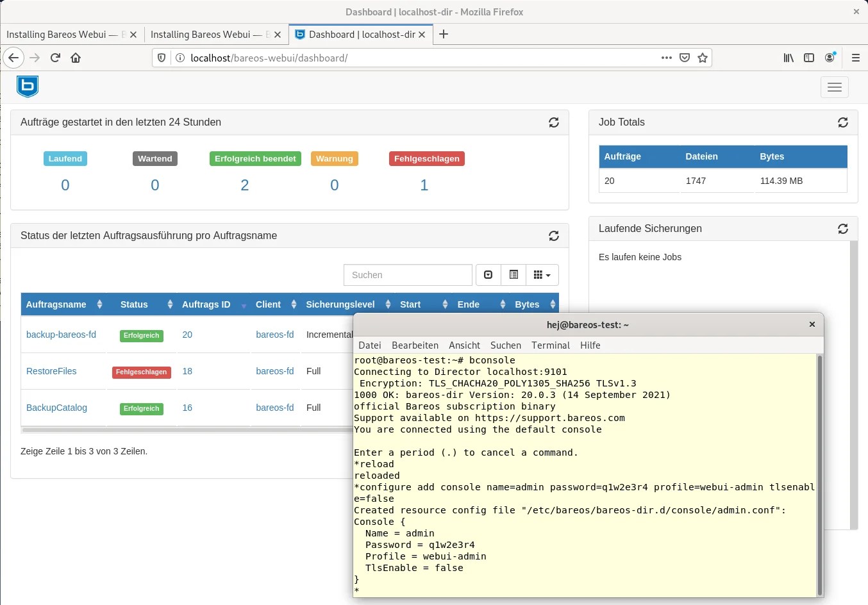Toggle card view of the job table
Viewport: 868px width, 605px height.
513,275
